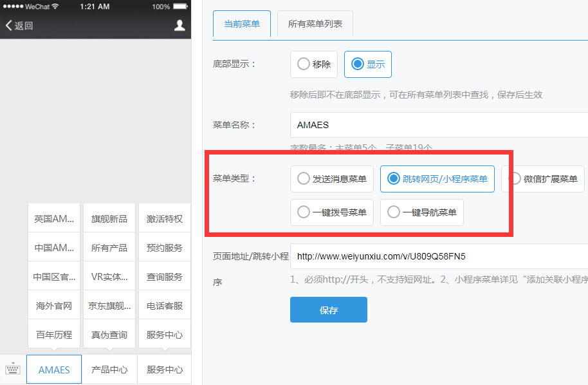Screen dimensions: 588x385
Task: Click the profile icon in WeChat header
Action: click(179, 25)
